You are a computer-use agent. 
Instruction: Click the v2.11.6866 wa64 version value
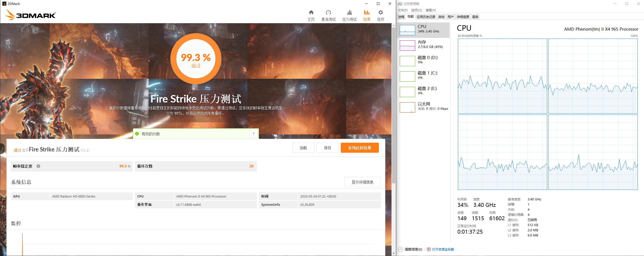click(188, 204)
